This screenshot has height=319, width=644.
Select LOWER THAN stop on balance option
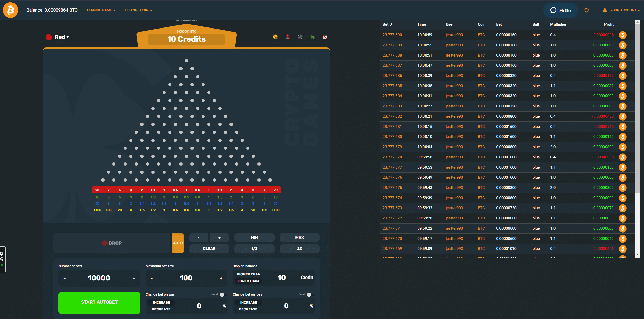click(x=248, y=281)
